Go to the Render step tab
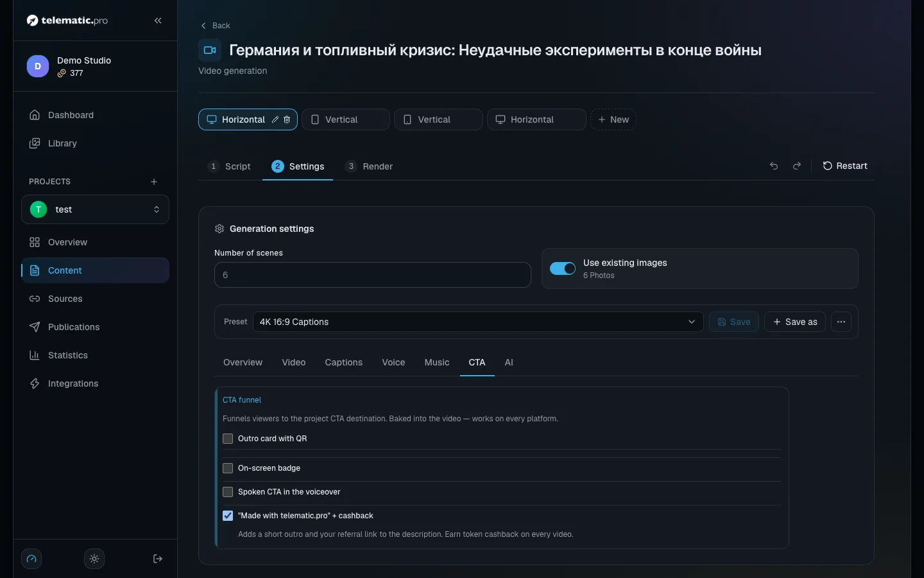This screenshot has width=924, height=578. [369, 166]
